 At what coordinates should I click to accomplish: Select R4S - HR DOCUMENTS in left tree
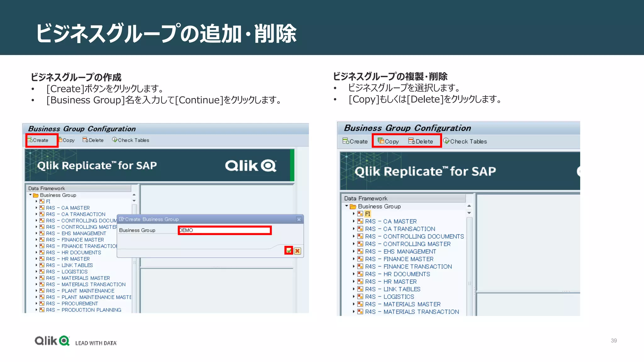coord(74,253)
